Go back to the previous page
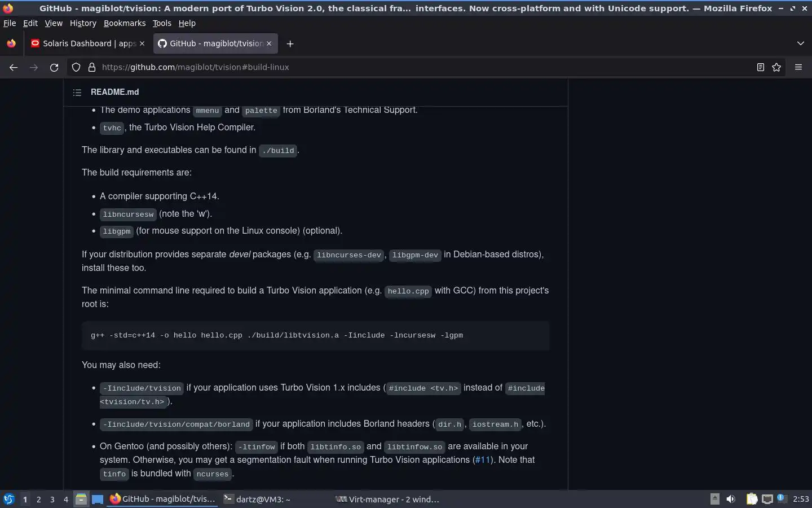This screenshot has width=812, height=508. (x=14, y=67)
